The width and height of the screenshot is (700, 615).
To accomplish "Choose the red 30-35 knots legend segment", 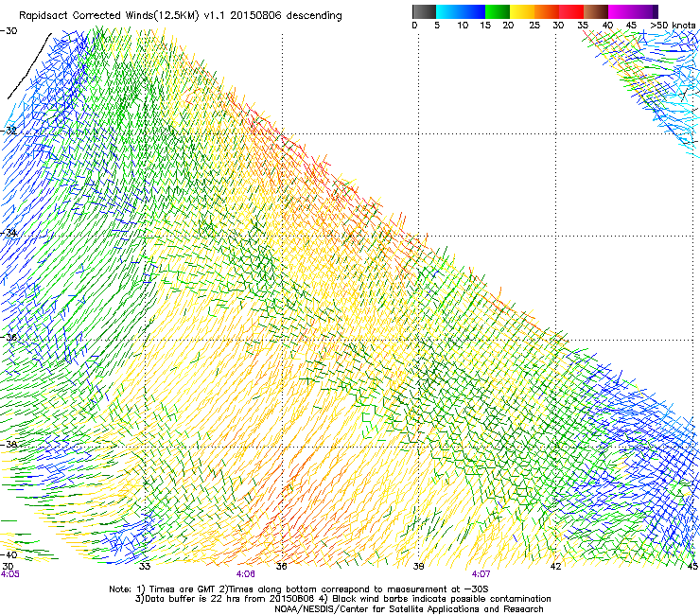I will coord(571,11).
